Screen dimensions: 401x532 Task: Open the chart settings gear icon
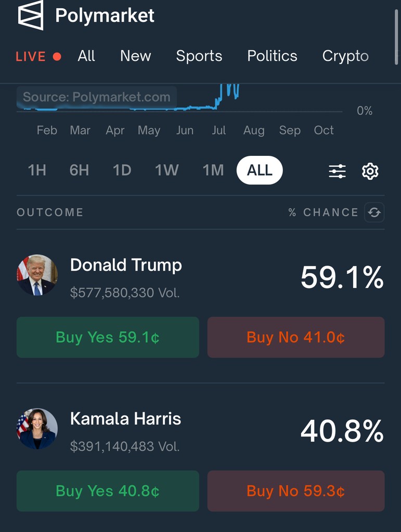pos(370,171)
